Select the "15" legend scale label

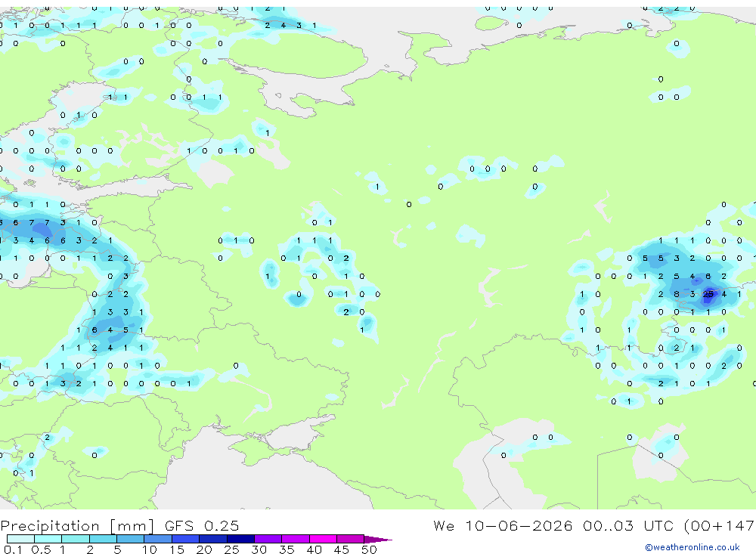tap(177, 549)
